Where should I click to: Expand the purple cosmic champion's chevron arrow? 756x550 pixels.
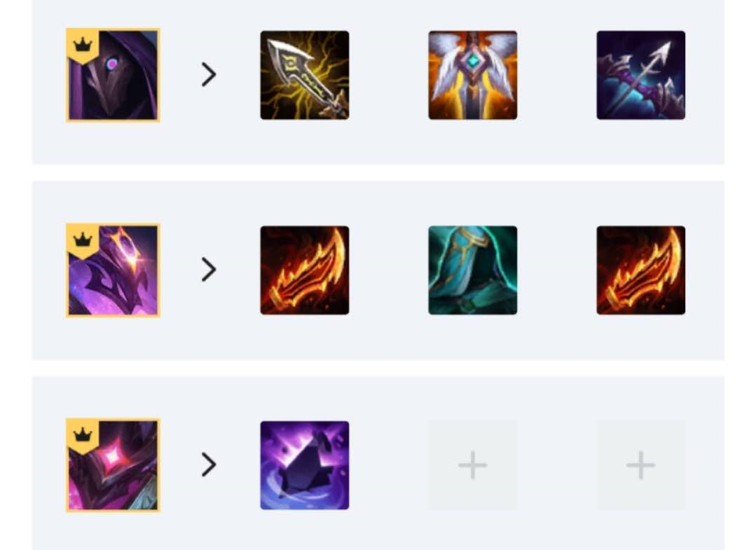(209, 270)
